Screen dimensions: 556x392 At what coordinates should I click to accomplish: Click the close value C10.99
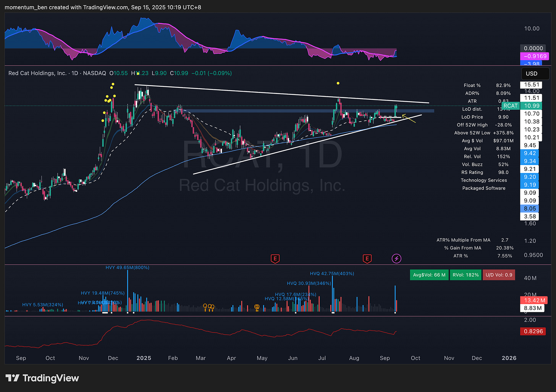tap(179, 73)
